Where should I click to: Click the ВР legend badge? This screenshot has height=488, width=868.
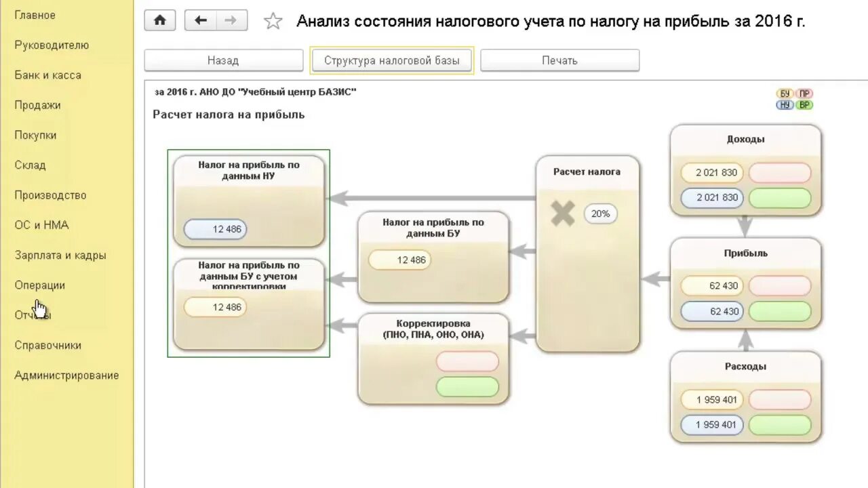click(x=804, y=105)
